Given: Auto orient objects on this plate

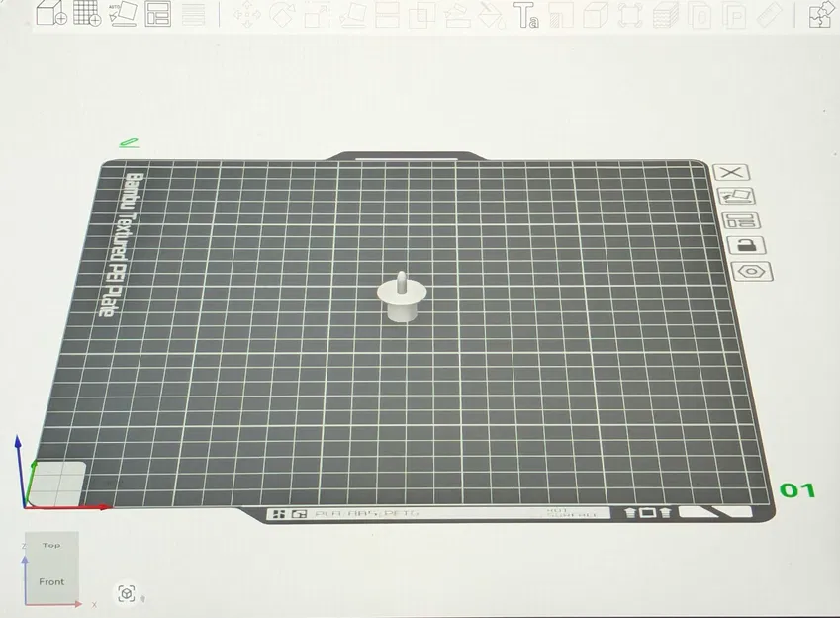Looking at the screenshot, I should pyautogui.click(x=735, y=196).
